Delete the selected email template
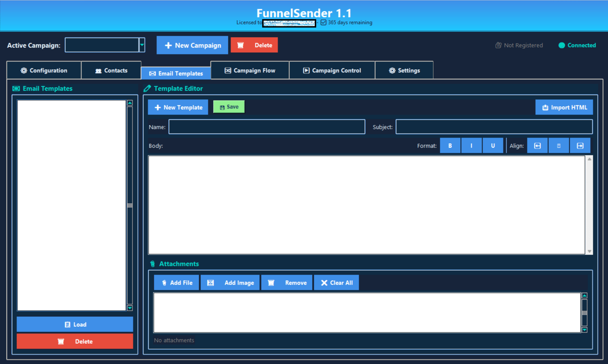 pos(75,341)
